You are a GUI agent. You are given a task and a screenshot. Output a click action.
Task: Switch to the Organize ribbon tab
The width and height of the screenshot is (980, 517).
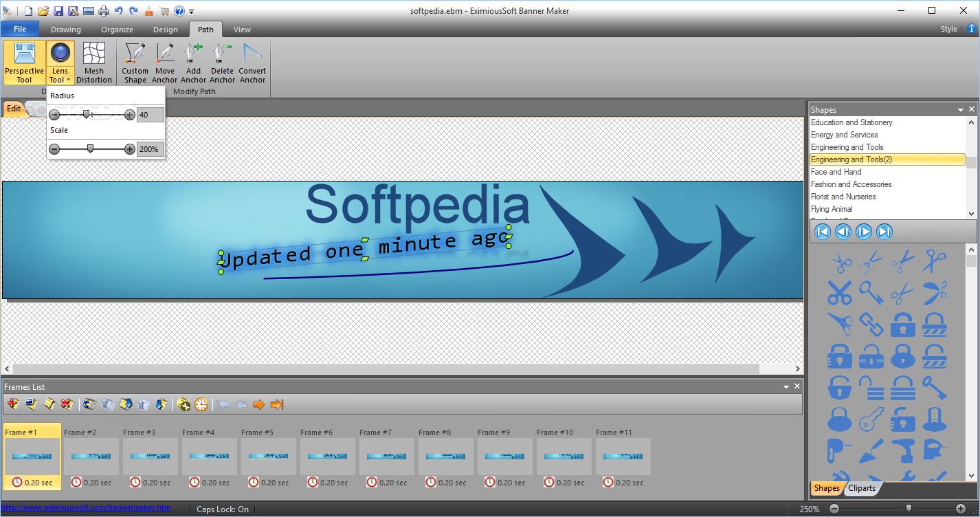[x=117, y=30]
